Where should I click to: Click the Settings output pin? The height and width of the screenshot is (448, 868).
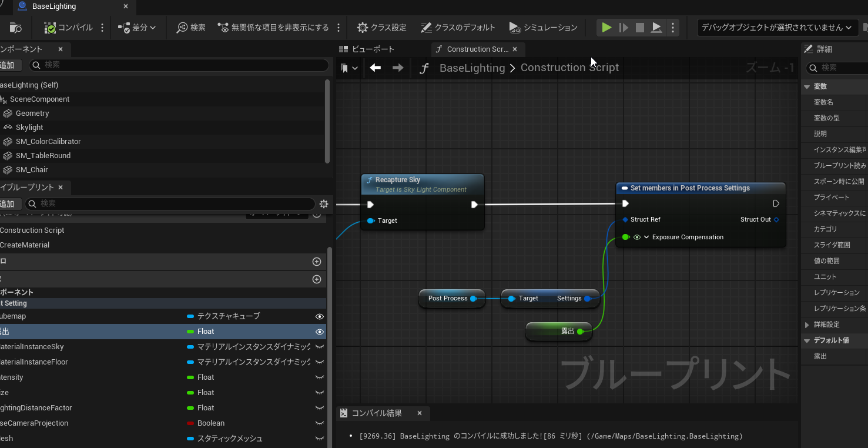pyautogui.click(x=588, y=298)
